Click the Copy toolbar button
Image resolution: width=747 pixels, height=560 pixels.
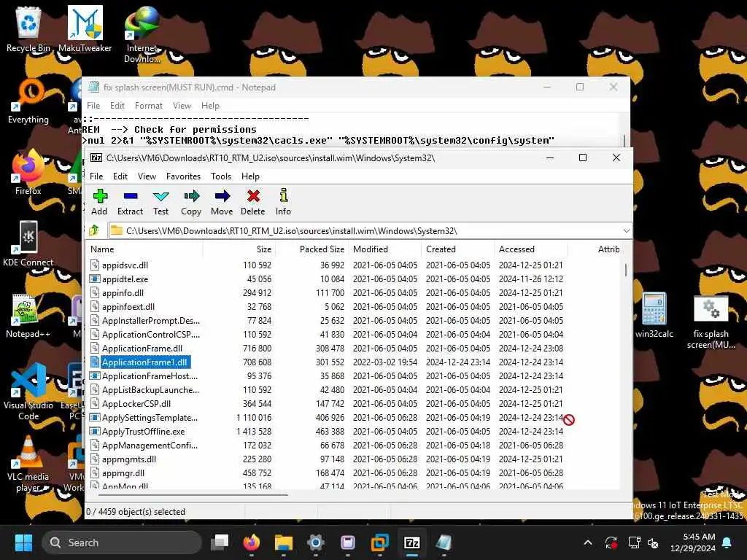tap(191, 202)
